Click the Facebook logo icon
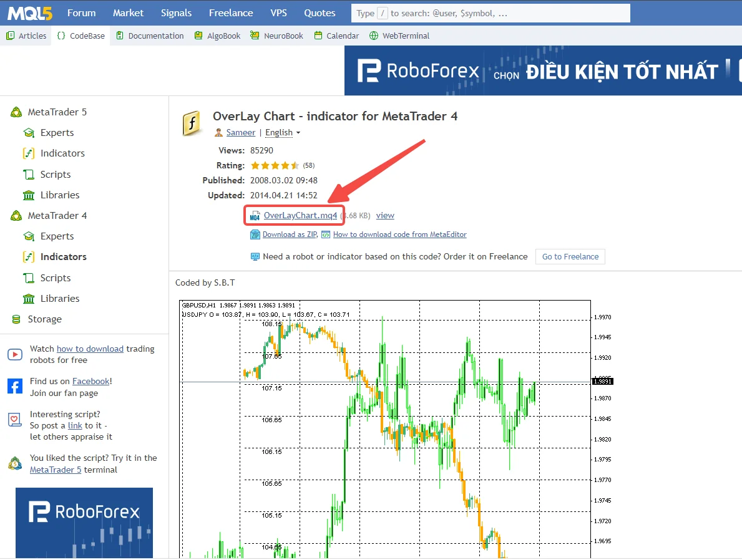The height and width of the screenshot is (560, 742). [15, 387]
